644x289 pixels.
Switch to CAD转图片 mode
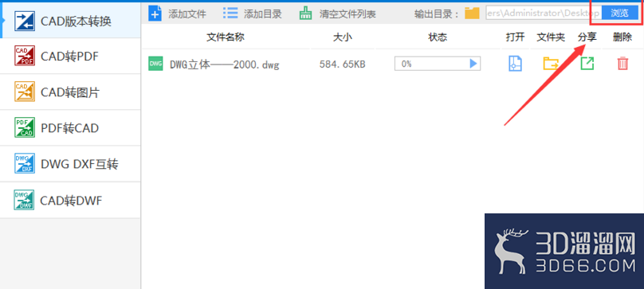[70, 92]
